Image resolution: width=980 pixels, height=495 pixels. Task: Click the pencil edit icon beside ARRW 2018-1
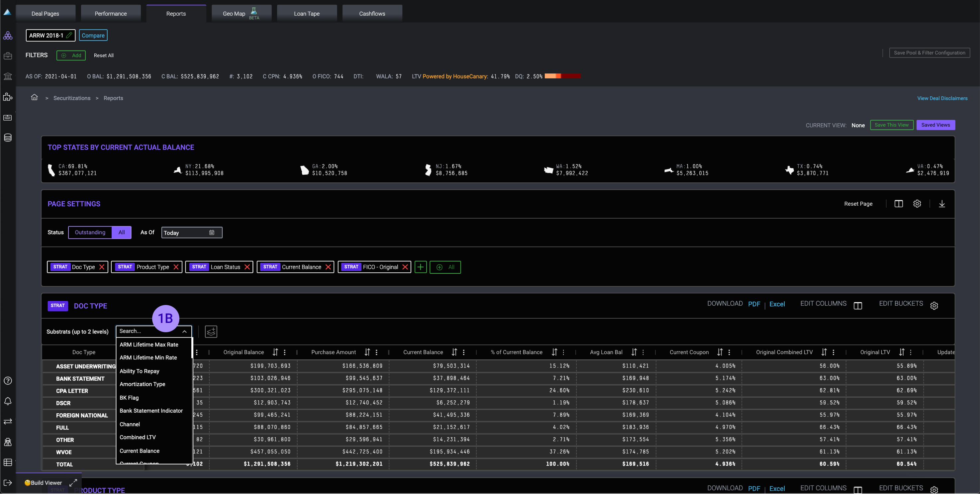[x=69, y=36]
